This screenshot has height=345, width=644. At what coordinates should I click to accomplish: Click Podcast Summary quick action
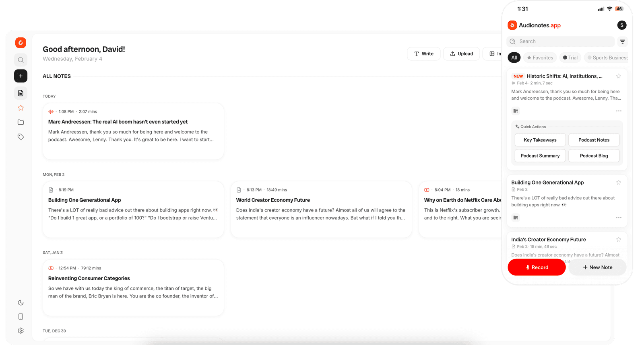click(x=540, y=156)
